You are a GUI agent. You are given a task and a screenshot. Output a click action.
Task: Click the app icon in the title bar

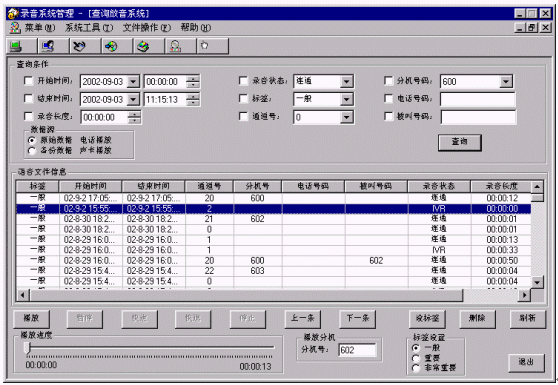[x=13, y=14]
